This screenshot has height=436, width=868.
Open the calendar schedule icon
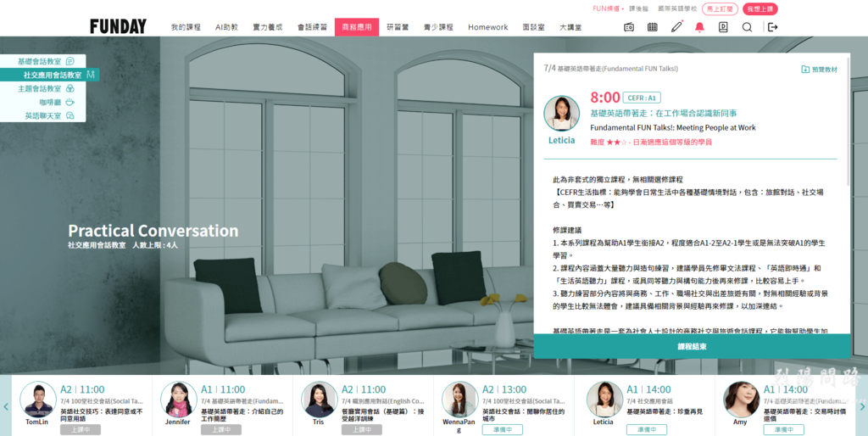tap(652, 26)
